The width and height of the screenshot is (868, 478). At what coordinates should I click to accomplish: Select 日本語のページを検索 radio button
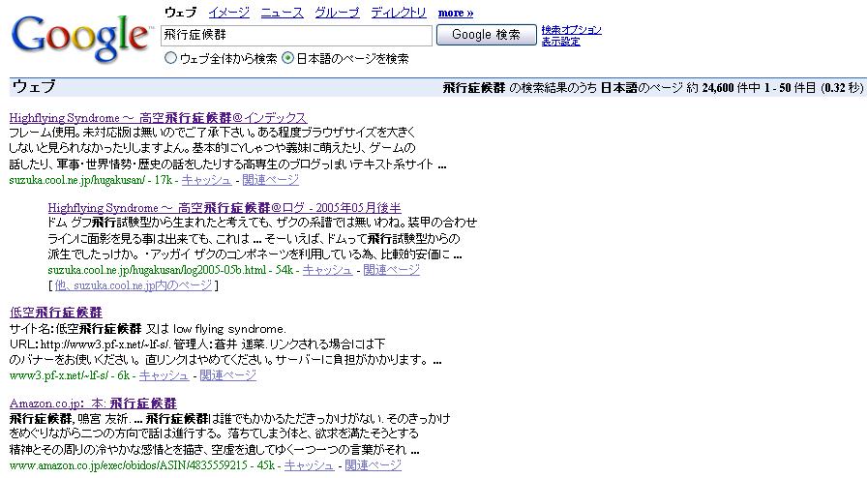[x=287, y=57]
